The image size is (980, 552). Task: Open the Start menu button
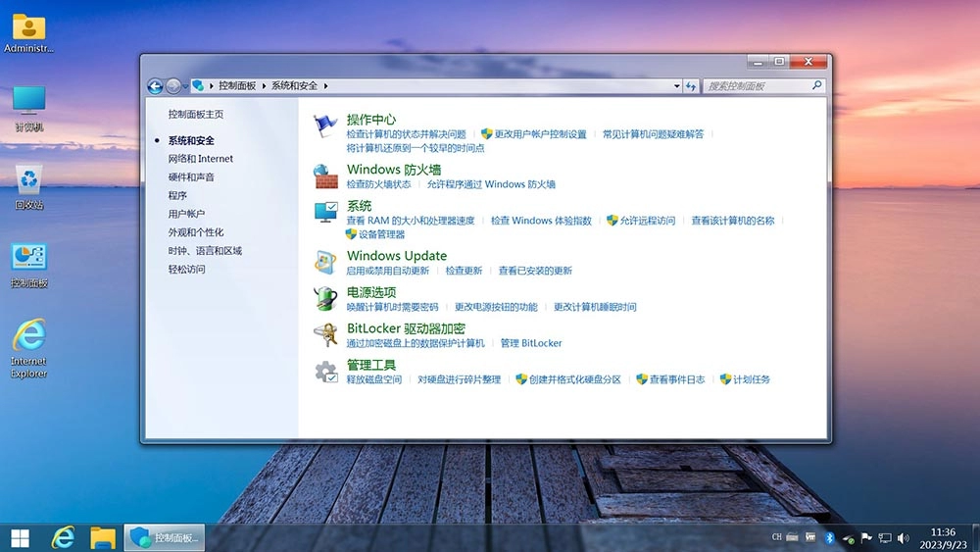[20, 537]
